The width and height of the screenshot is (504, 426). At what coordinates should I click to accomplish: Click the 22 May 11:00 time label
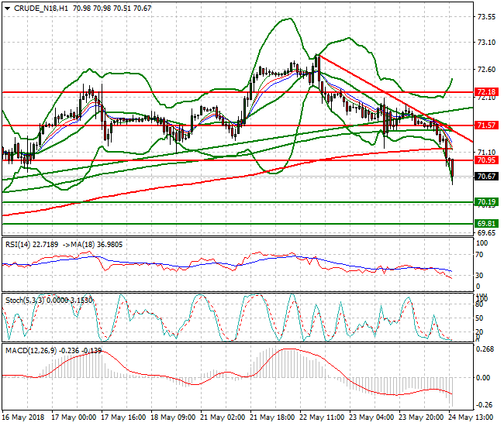322,417
